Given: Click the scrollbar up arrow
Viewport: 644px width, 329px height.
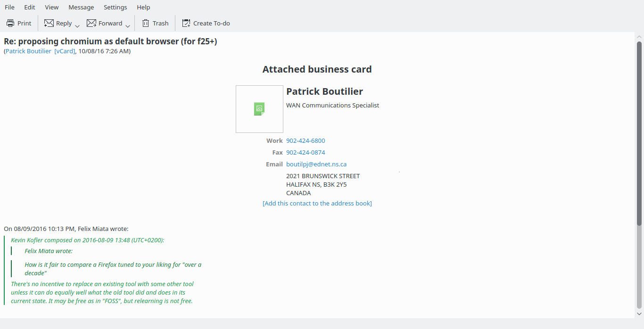Looking at the screenshot, I should pos(639,37).
